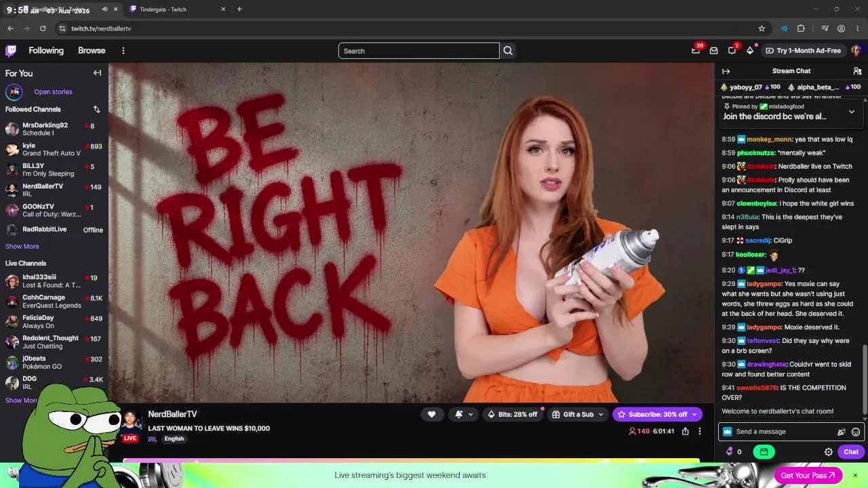Open FeliciaDay channel in sidebar

coord(54,321)
